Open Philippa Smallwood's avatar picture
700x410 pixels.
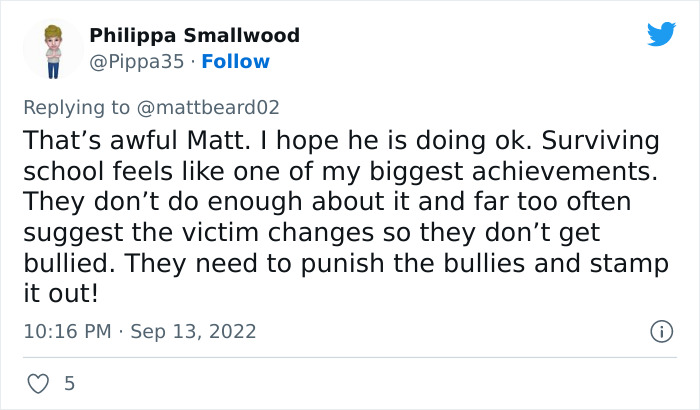(53, 50)
